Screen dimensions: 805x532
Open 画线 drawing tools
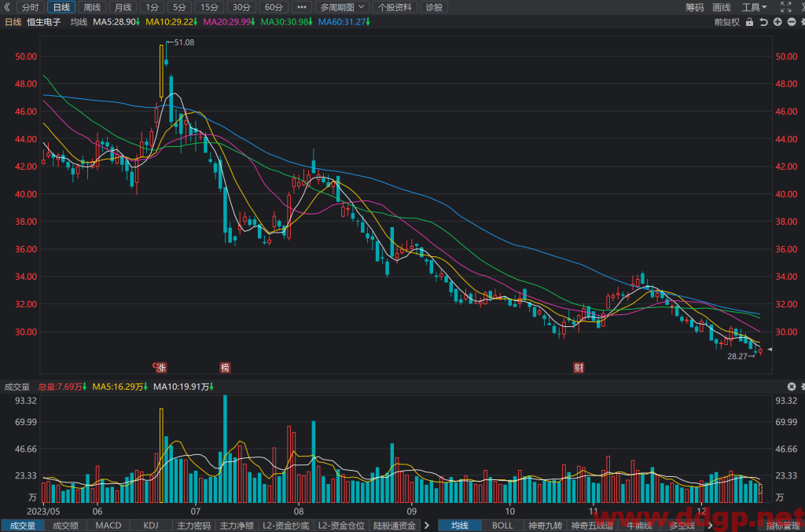pos(722,7)
